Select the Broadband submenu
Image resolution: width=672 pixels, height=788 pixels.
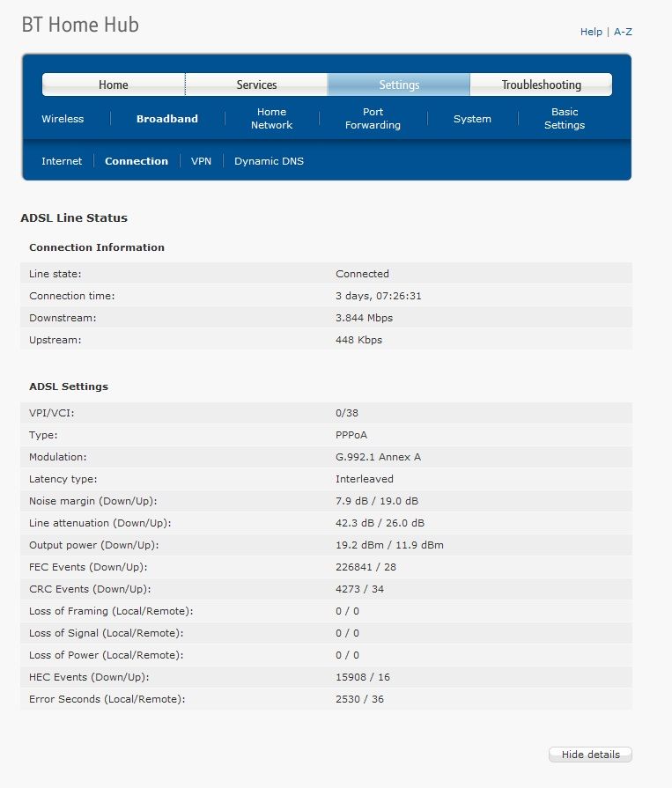(167, 119)
